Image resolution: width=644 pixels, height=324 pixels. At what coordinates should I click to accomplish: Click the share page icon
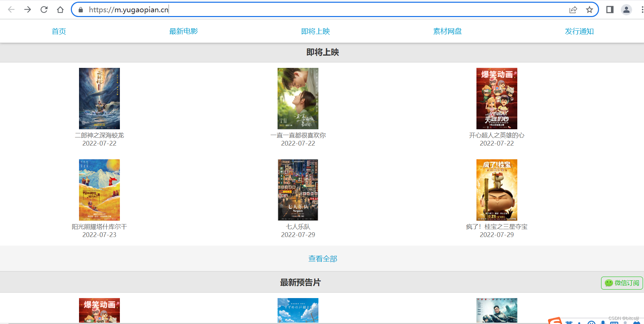[573, 10]
